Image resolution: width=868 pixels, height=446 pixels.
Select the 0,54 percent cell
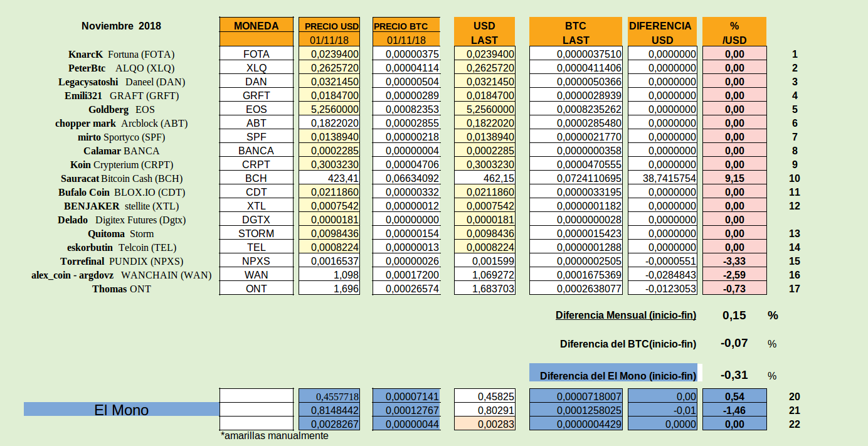pyautogui.click(x=734, y=396)
